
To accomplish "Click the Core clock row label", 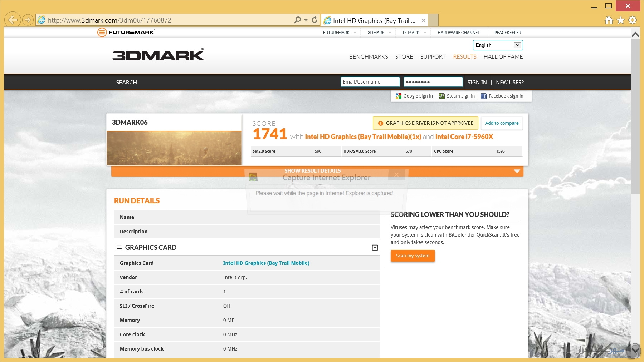I will point(132,334).
